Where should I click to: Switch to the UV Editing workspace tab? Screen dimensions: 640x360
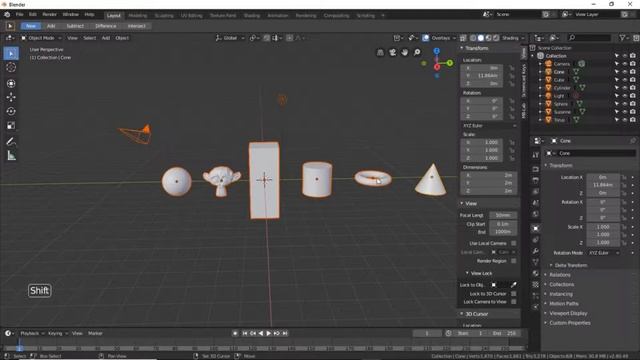tap(191, 16)
